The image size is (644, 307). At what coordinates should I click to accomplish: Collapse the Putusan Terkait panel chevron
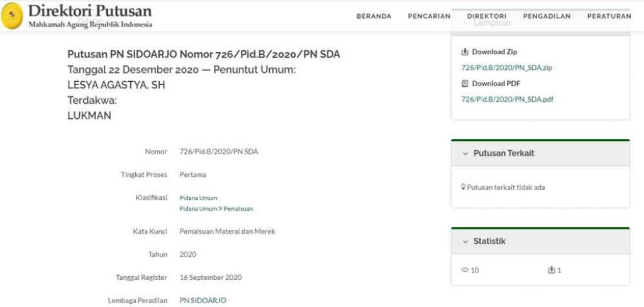pyautogui.click(x=465, y=153)
